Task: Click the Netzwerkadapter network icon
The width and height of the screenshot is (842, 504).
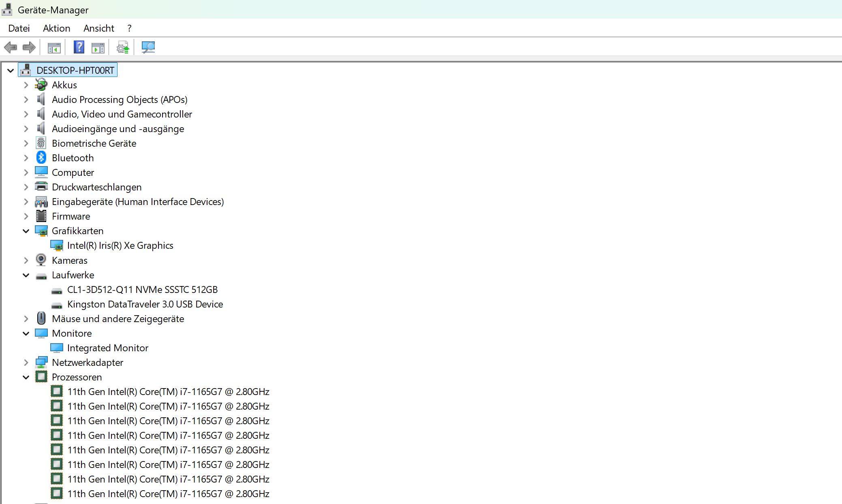Action: [41, 362]
